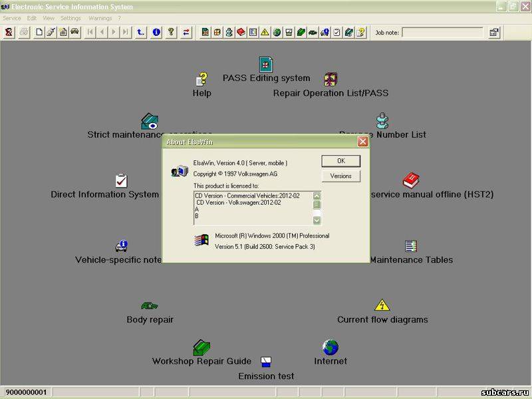The height and width of the screenshot is (399, 532).
Task: Open the Internet globe workspace icon
Action: (x=331, y=347)
